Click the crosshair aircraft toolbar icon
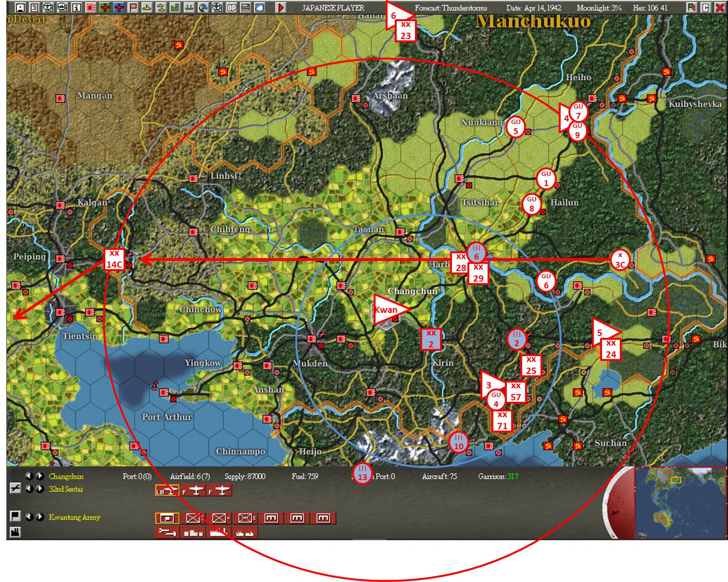The width and height of the screenshot is (728, 582). (217, 7)
